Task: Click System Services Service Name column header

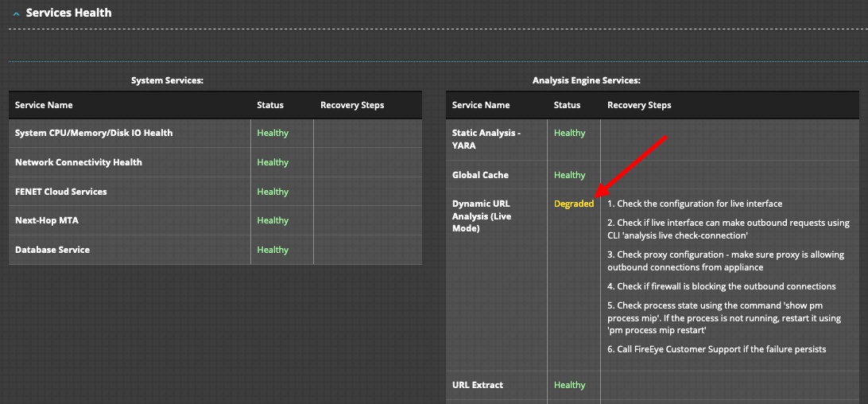Action: coord(44,105)
